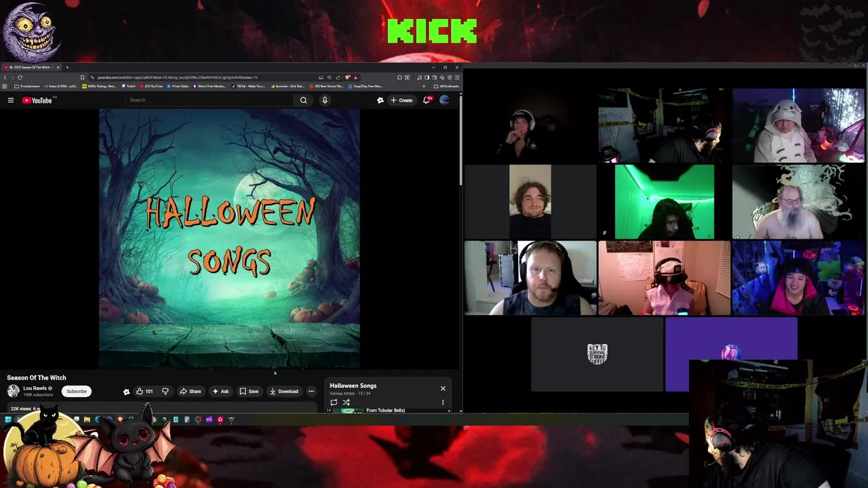Subscribe to Lou Rawls channel
Screen dimensions: 868x488
(x=77, y=391)
